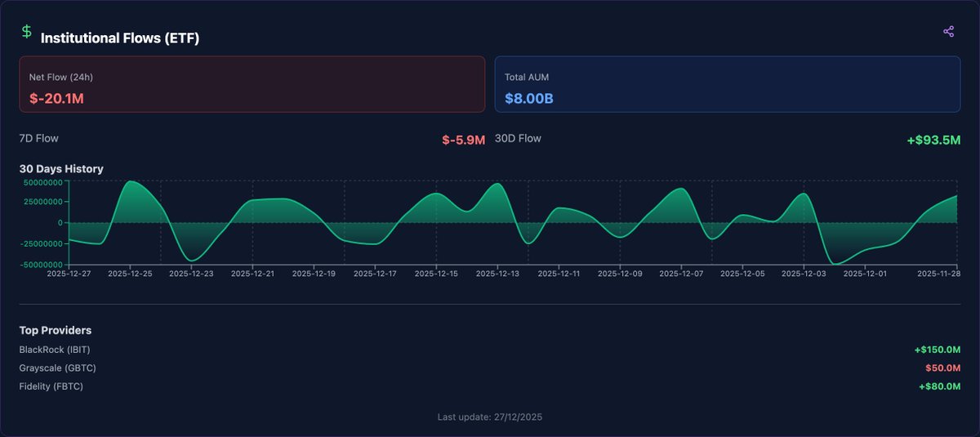Click the 2025-12-01 axis date
980x437 pixels.
866,274
